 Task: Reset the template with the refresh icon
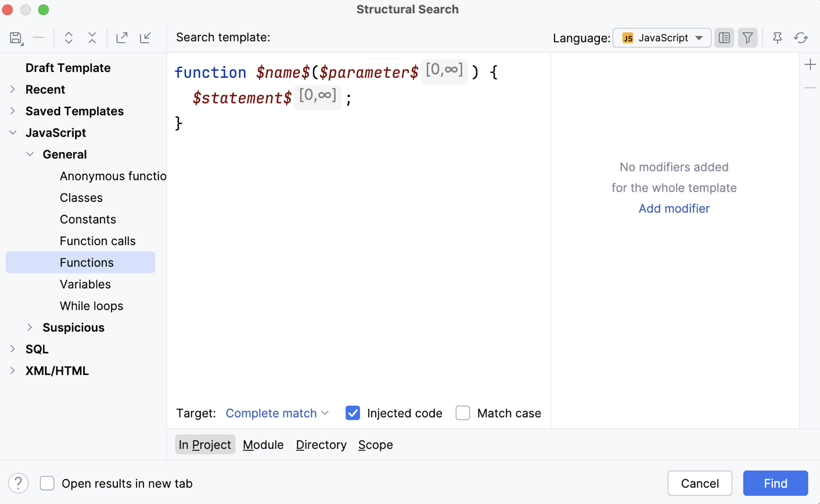coord(801,37)
